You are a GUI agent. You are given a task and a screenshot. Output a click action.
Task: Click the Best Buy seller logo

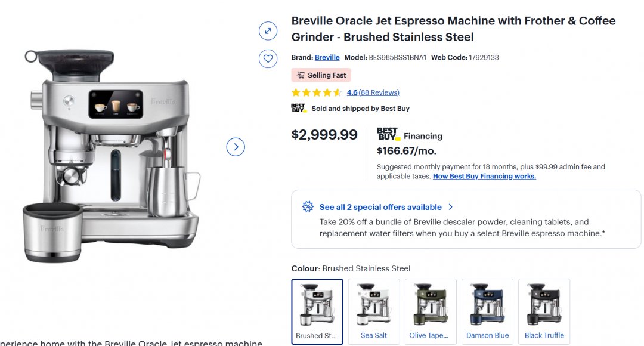[x=299, y=109]
